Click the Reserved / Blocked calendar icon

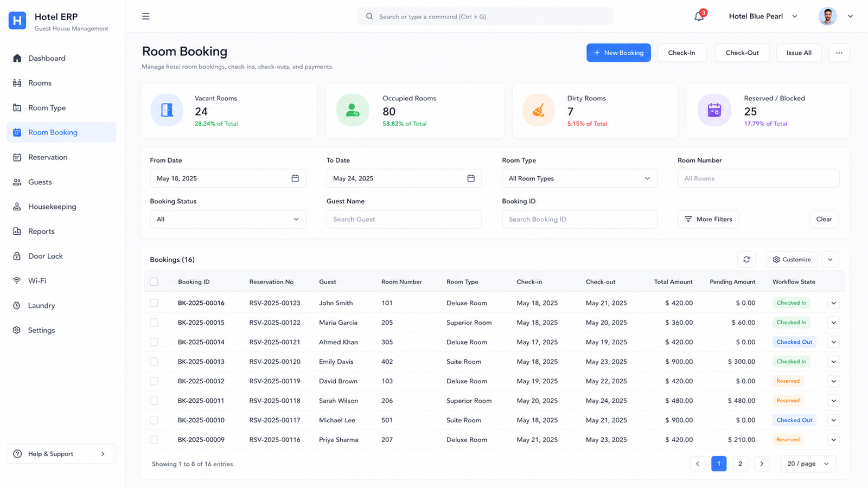[714, 110]
